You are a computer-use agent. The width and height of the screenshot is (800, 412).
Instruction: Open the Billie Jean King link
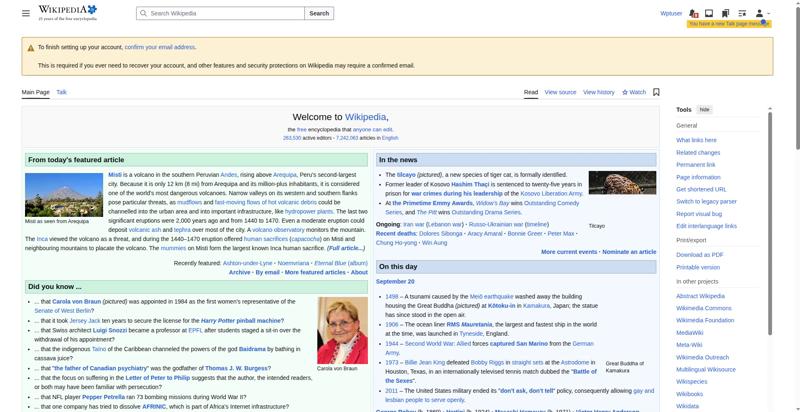point(423,363)
